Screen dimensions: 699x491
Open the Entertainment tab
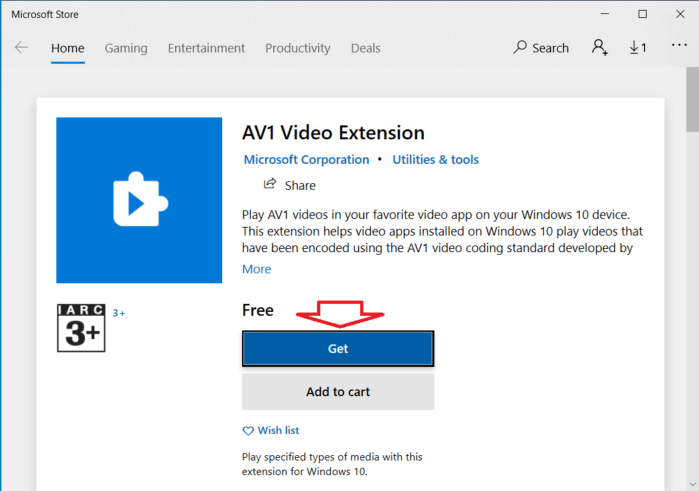(x=206, y=48)
